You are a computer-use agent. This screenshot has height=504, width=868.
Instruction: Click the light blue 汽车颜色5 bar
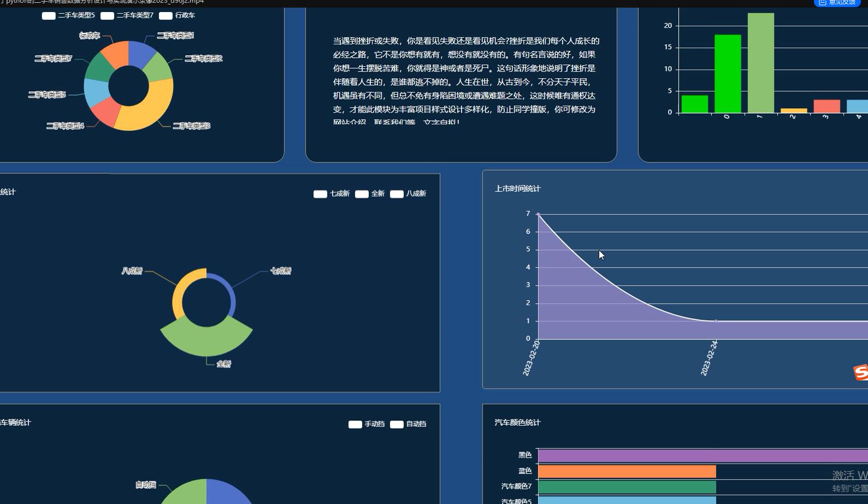pyautogui.click(x=627, y=500)
